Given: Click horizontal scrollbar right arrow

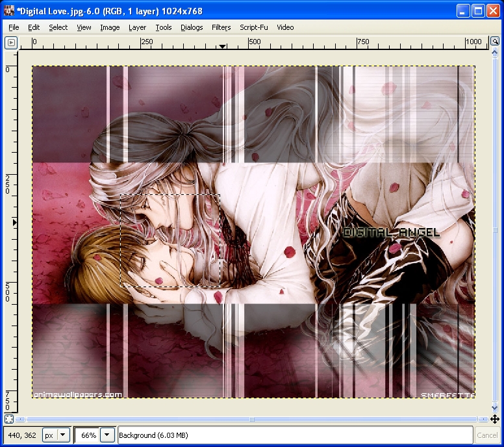Looking at the screenshot, I should pos(483,419).
